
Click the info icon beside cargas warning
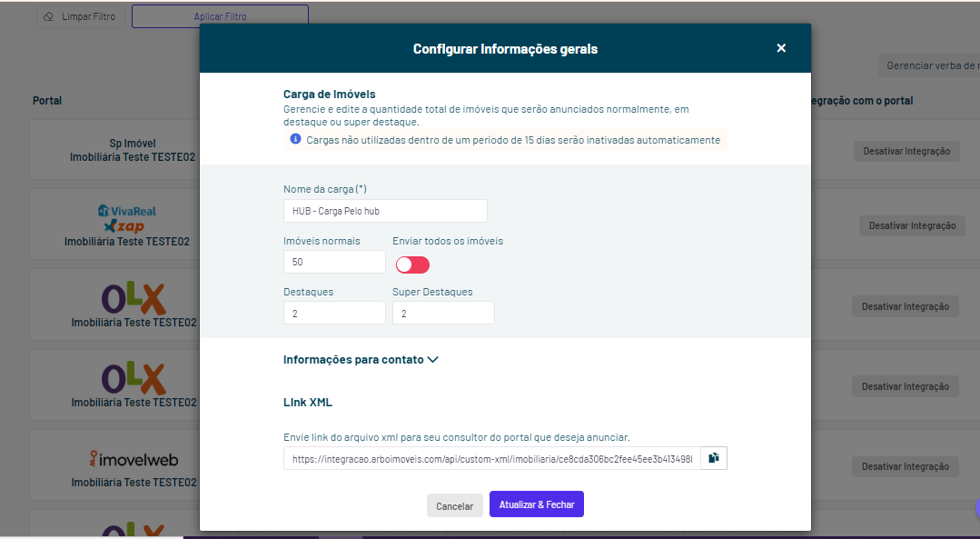pyautogui.click(x=295, y=139)
